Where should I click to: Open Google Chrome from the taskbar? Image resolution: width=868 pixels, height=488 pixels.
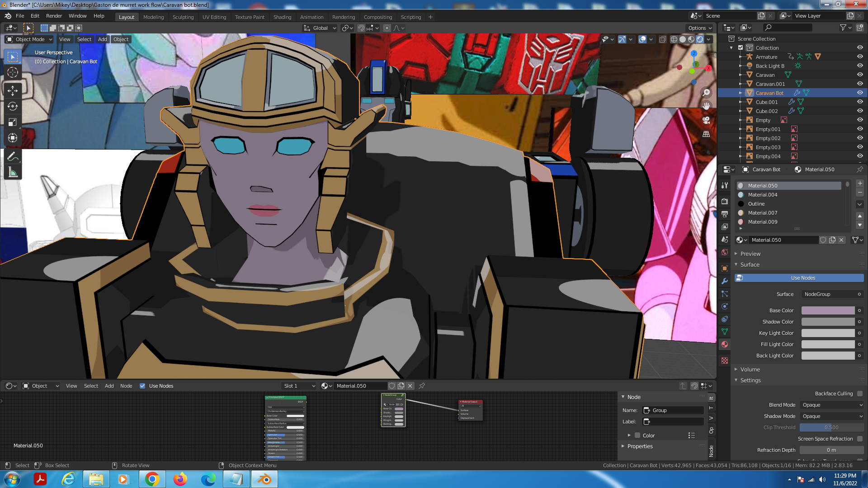(152, 479)
